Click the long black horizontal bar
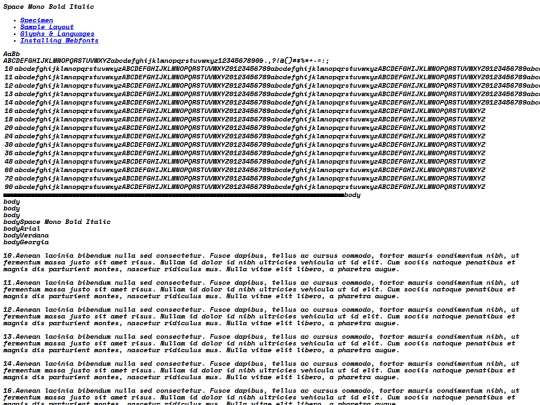The image size is (540, 405). click(174, 195)
